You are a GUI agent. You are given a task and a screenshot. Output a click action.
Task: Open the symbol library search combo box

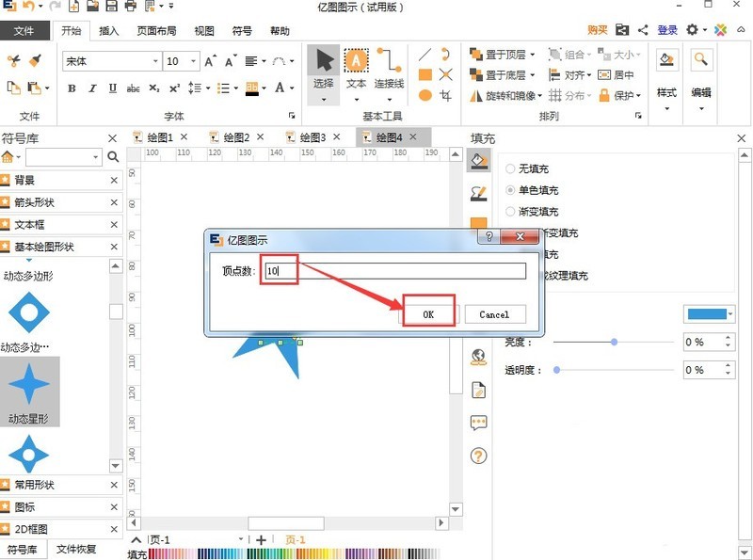[63, 156]
